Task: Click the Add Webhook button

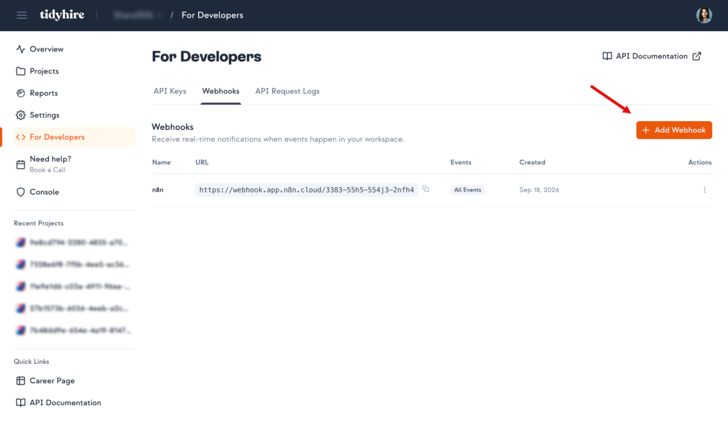Action: tap(674, 130)
